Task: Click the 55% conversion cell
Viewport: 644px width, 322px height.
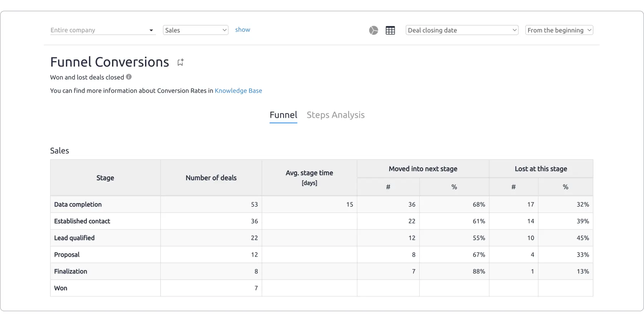Action: (454, 238)
